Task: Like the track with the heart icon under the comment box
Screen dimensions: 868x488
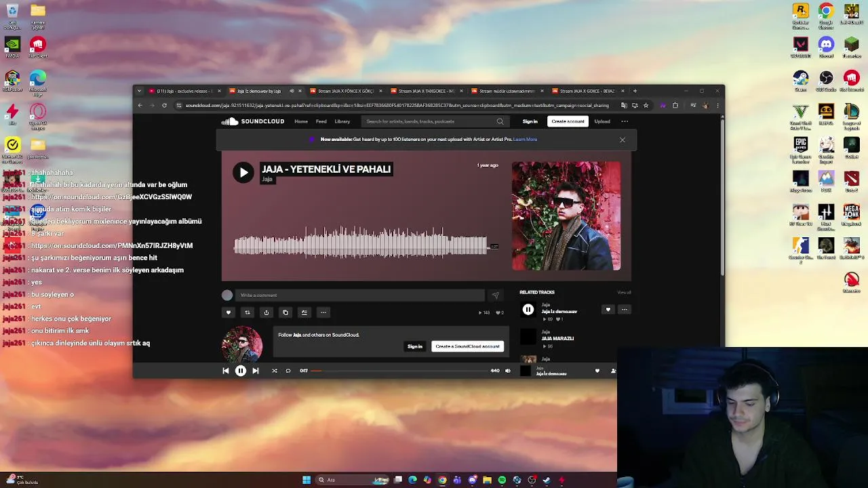Action: point(229,312)
